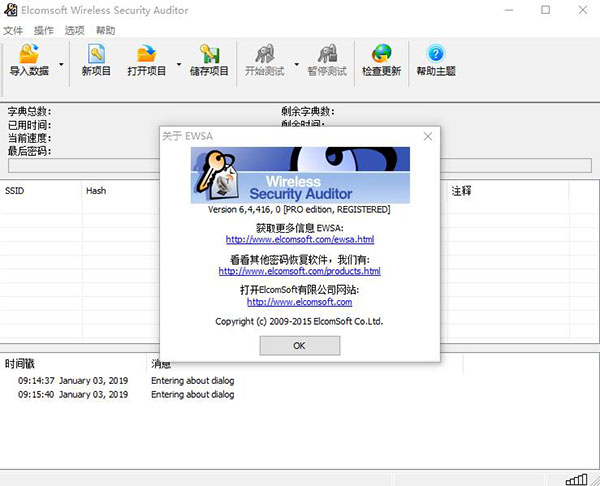Image resolution: width=600 pixels, height=486 pixels.
Task: Open the Help (帮助) menu
Action: tap(105, 30)
